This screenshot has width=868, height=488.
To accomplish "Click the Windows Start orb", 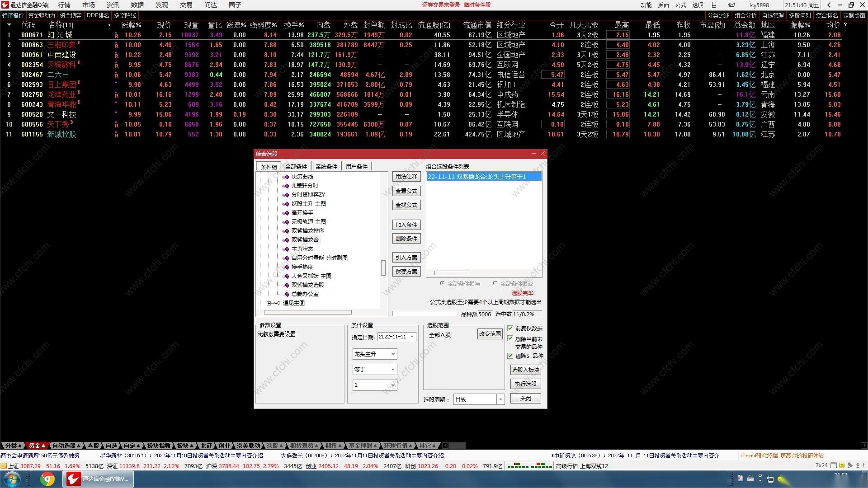I will (12, 479).
